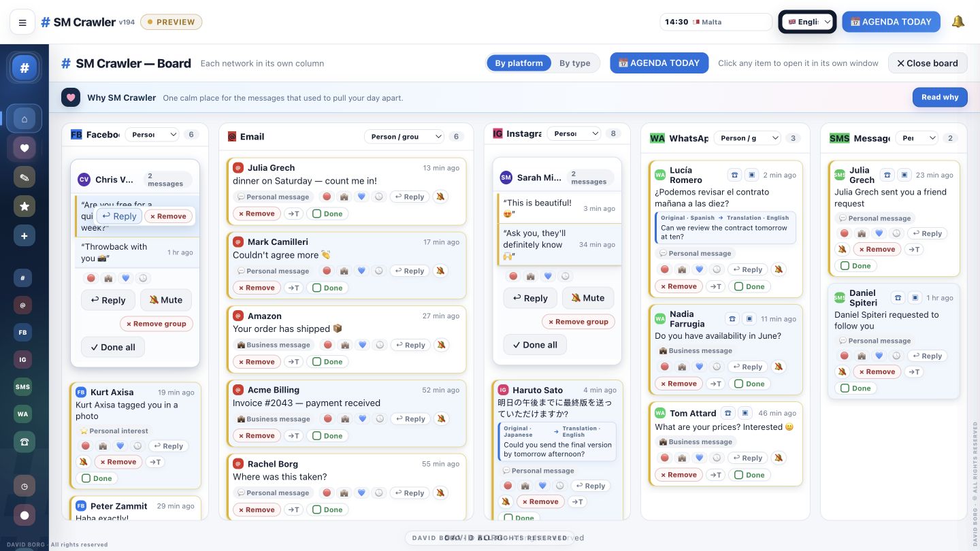Screen dimensions: 980x551
Task: Click the mute bell on Amazon's email
Action: coord(440,345)
